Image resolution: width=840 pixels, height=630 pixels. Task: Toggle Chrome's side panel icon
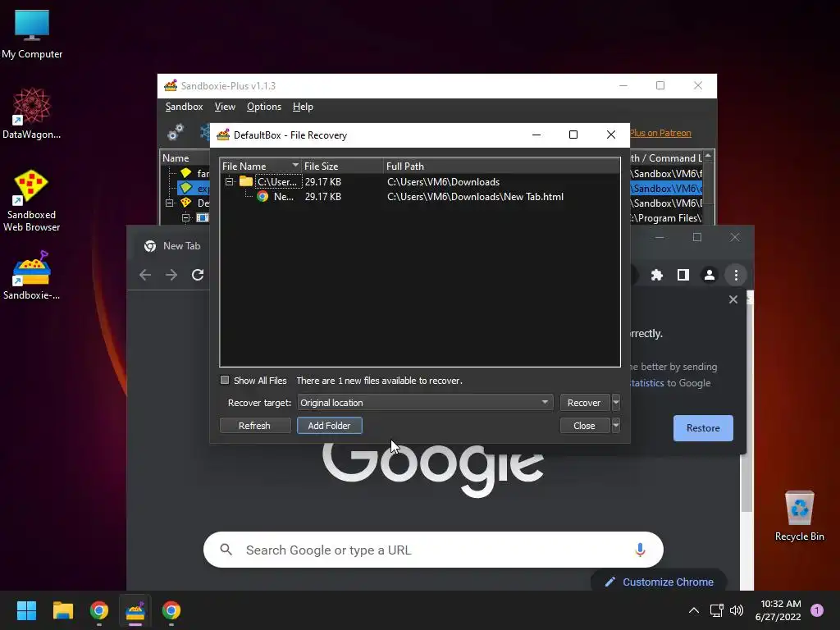683,275
